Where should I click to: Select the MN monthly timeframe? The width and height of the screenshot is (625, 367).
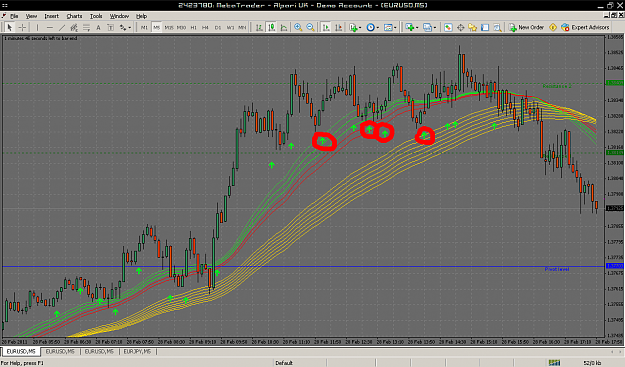click(x=242, y=27)
